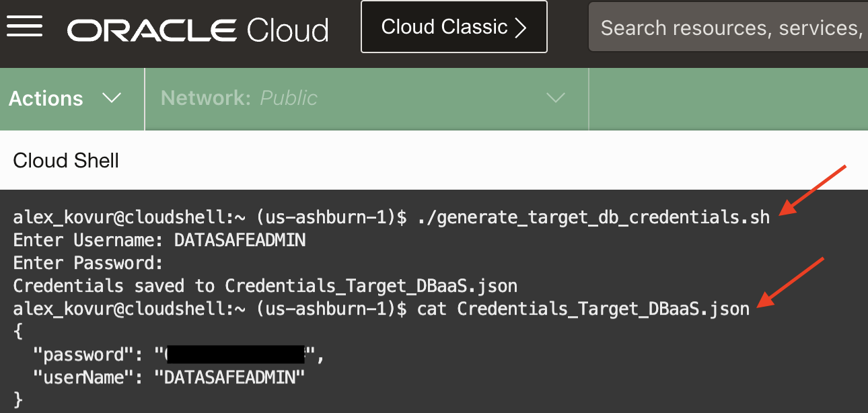Open the hamburger navigation menu
This screenshot has width=868, height=413.
point(24,27)
